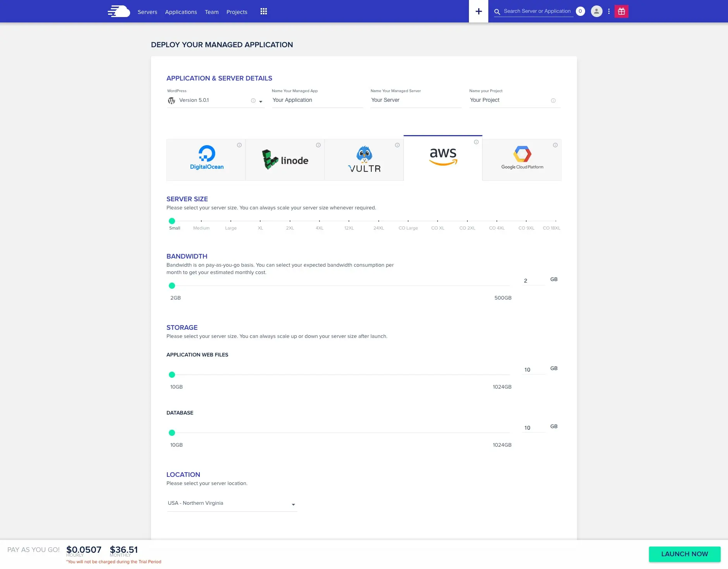Open Servers menu item
This screenshot has width=728, height=569.
[x=147, y=12]
